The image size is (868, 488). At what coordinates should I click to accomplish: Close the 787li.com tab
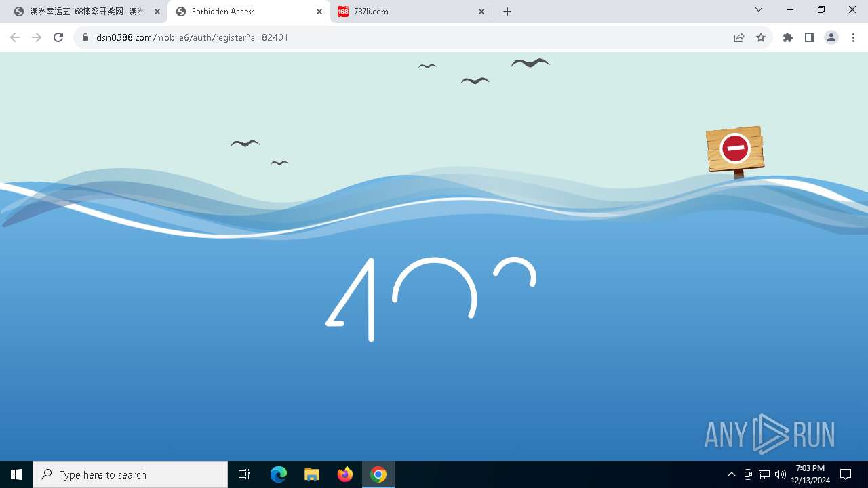pos(481,12)
